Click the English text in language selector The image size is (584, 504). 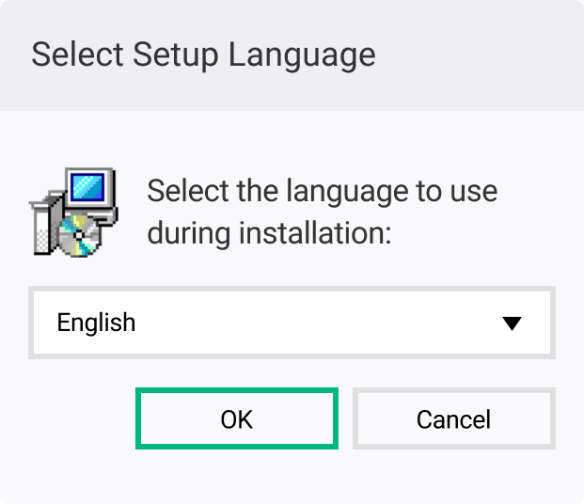tap(96, 323)
